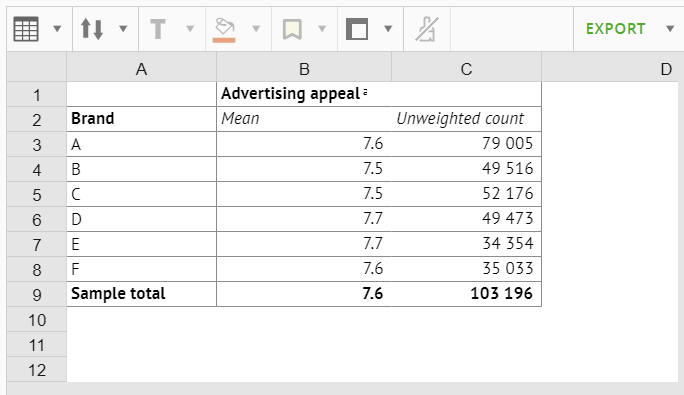Expand the borders dropdown arrow
Viewport: 684px width, 395px height.
coord(388,29)
